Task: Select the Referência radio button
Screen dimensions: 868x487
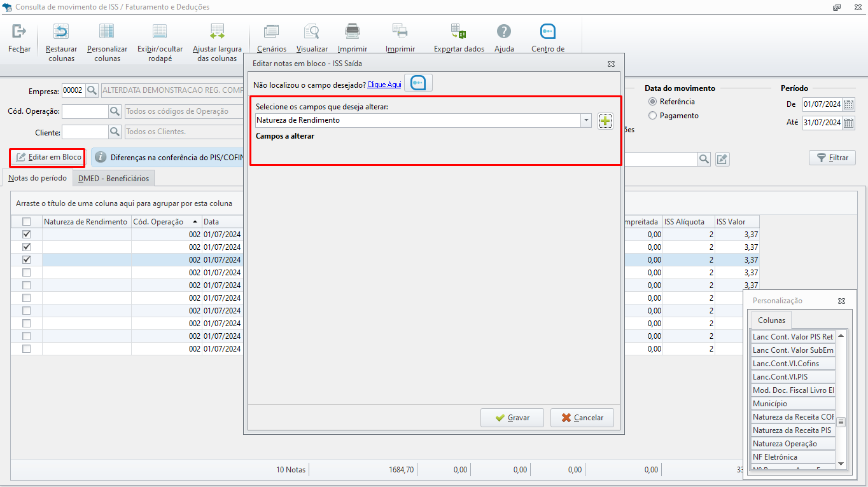Action: pos(652,102)
